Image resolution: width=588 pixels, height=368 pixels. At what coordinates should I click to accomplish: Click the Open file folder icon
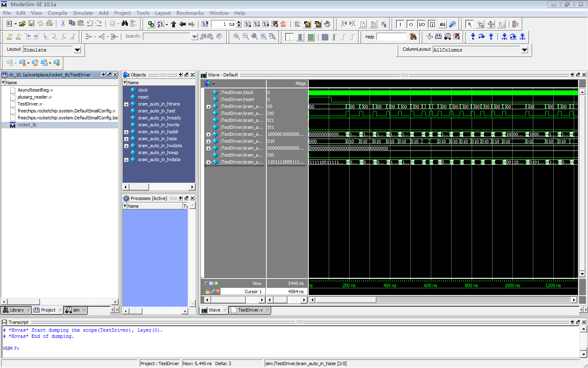tap(22, 24)
